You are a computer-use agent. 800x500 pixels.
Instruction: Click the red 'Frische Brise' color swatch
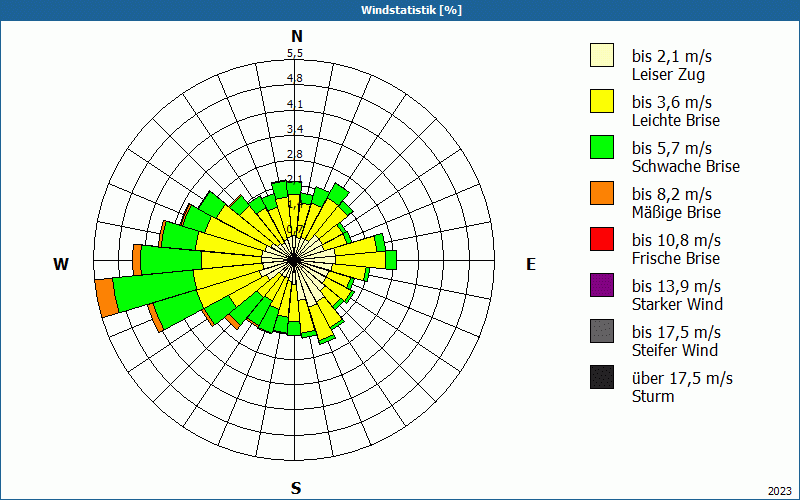(x=601, y=239)
